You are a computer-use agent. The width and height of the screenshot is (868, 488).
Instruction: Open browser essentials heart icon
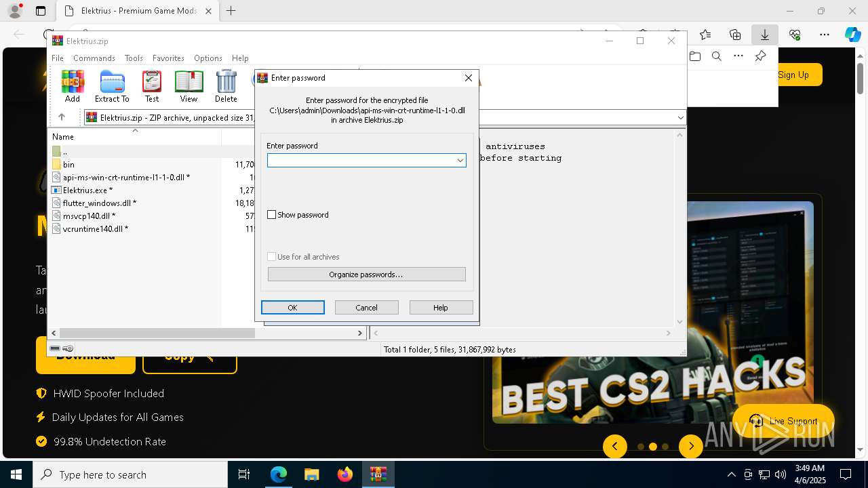tap(795, 35)
